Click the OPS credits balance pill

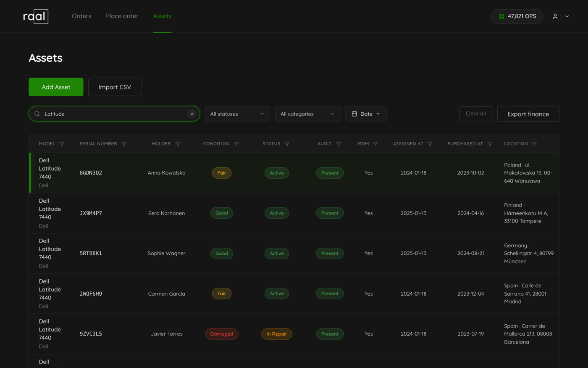click(517, 16)
